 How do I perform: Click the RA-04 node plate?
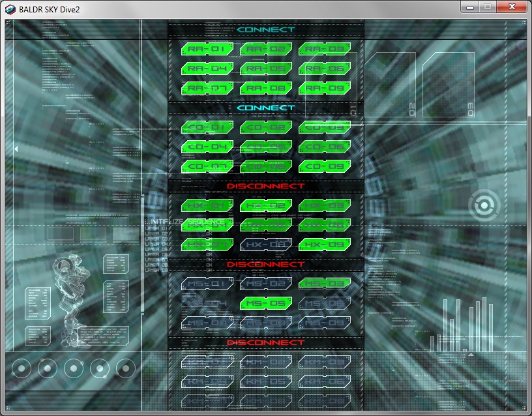click(207, 68)
